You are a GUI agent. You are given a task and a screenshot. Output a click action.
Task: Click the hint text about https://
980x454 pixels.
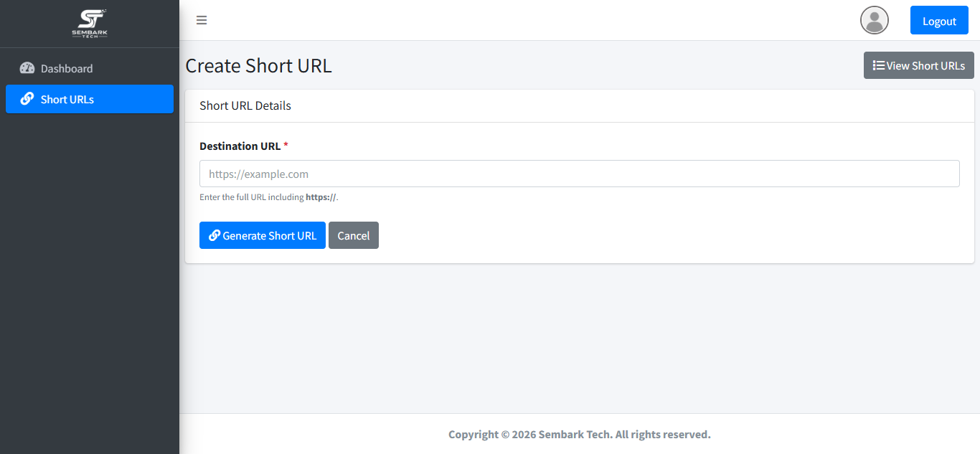268,197
